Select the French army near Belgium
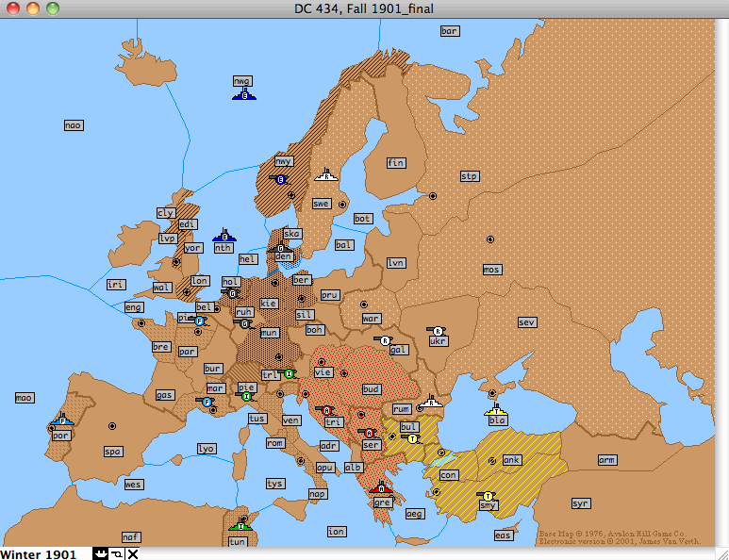729x560 pixels. (199, 321)
